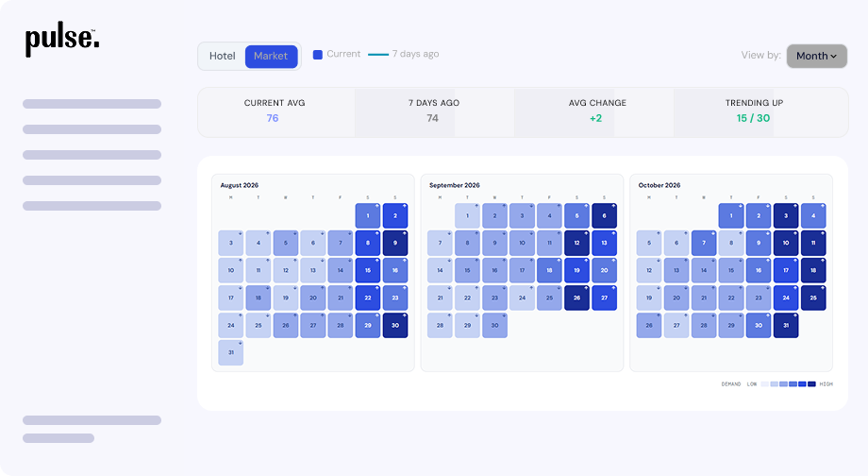The width and height of the screenshot is (868, 476).
Task: Select September 20 day cell
Action: pos(604,270)
